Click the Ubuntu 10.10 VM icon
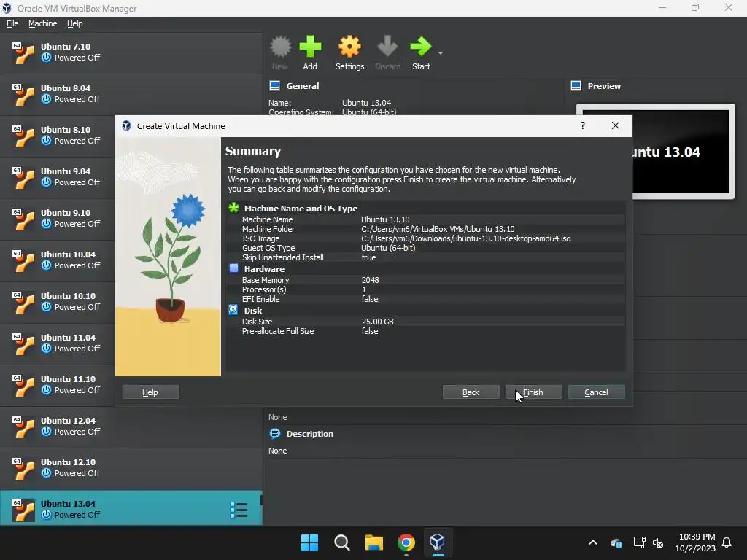This screenshot has width=747, height=560. pyautogui.click(x=23, y=302)
